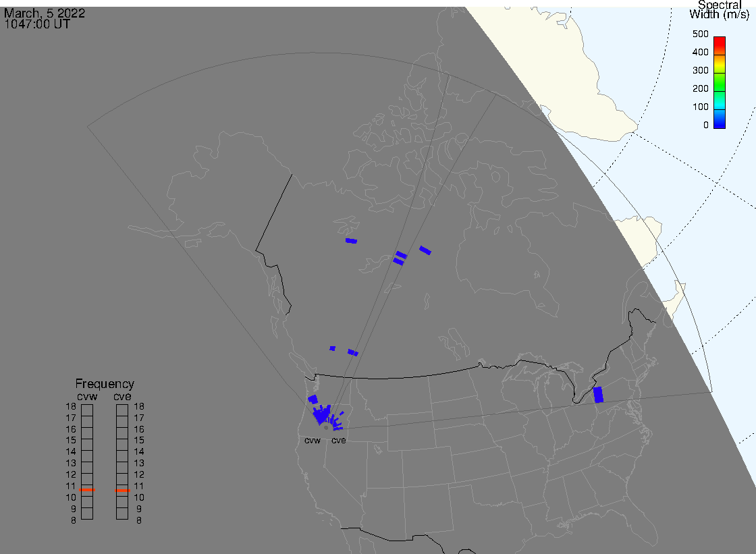
Task: Click the 8 label beside the cve bar
Action: click(139, 521)
